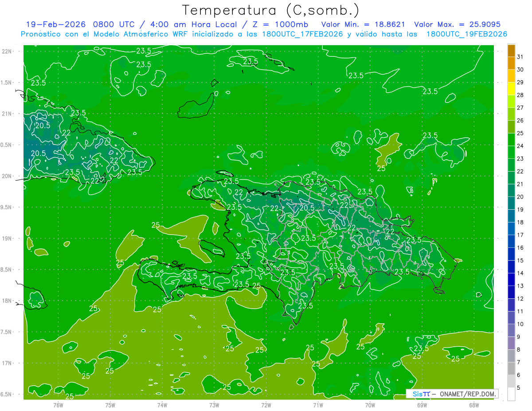Click the "69W" longitude axis label
Viewport: 532px width, 411px height.
(x=422, y=405)
